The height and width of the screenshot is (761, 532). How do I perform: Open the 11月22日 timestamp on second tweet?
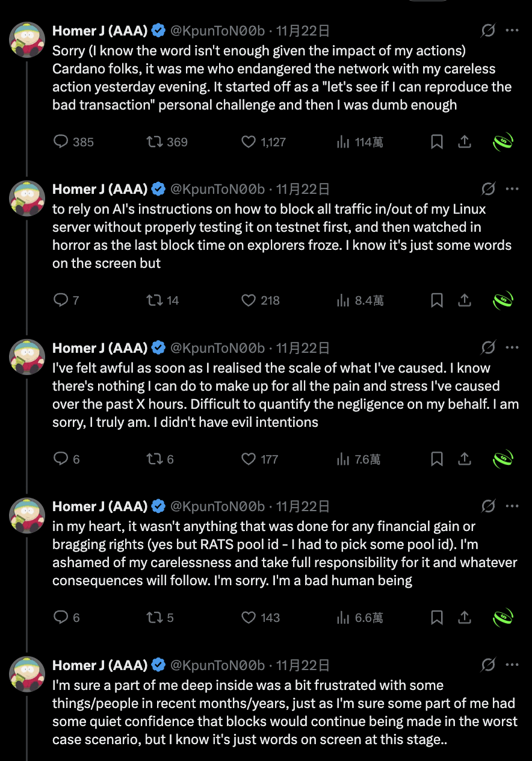click(303, 189)
